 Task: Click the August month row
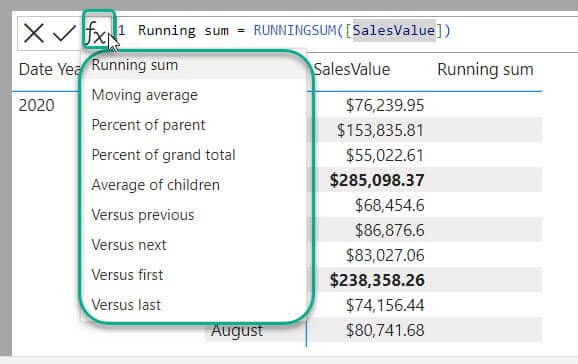click(237, 330)
